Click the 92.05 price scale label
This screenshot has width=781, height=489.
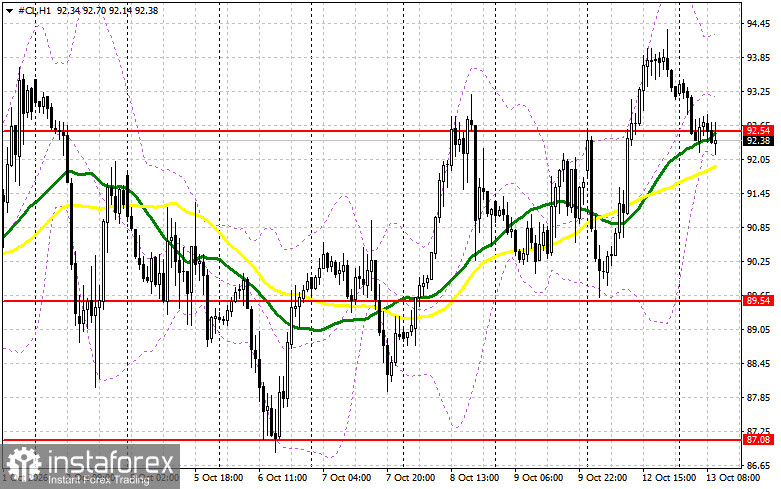[x=759, y=160]
